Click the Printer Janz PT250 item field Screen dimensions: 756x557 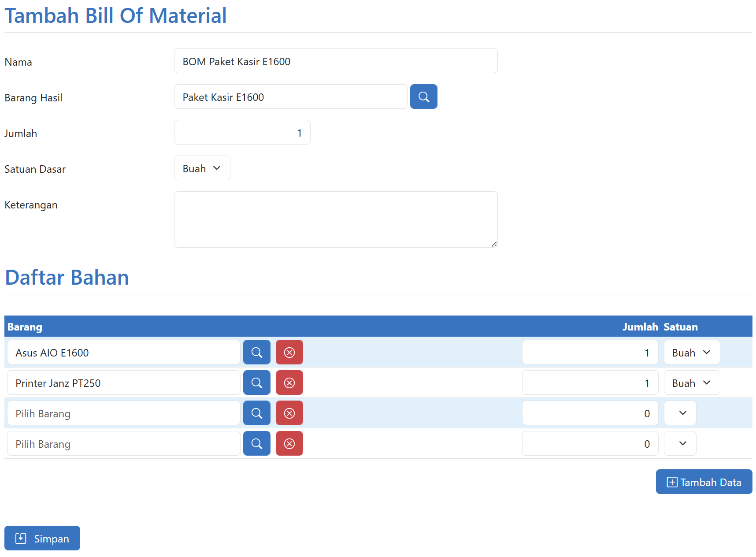pos(123,382)
